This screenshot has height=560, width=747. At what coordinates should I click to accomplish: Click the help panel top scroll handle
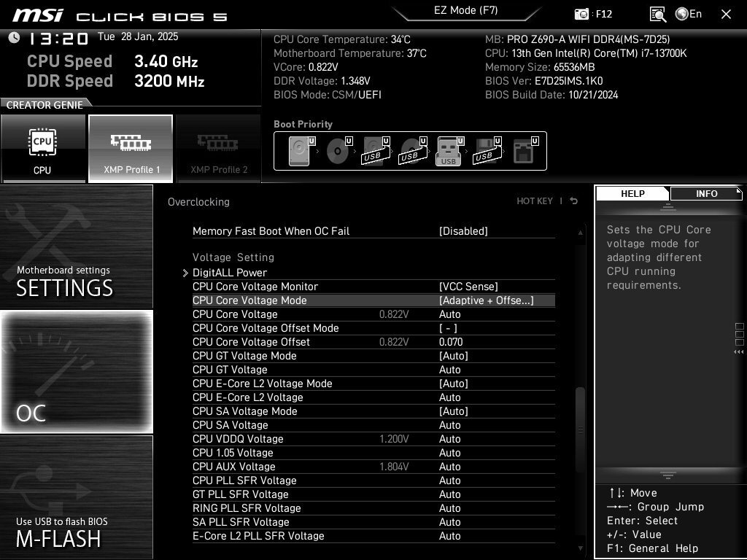pyautogui.click(x=668, y=206)
